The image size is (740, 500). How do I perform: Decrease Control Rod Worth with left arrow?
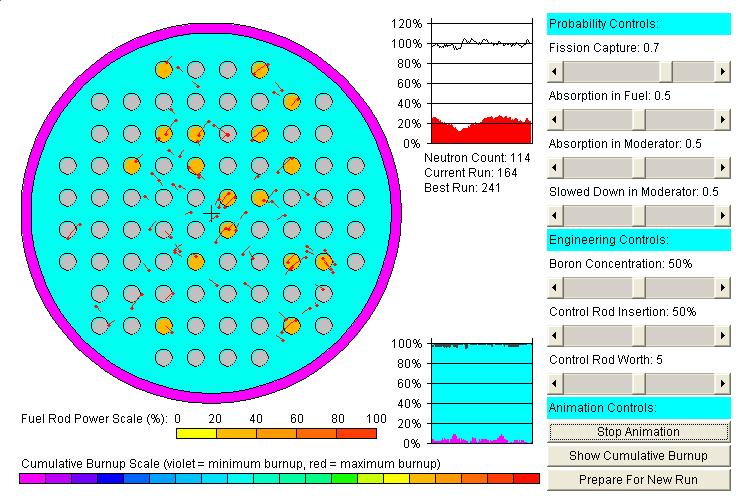coord(556,383)
